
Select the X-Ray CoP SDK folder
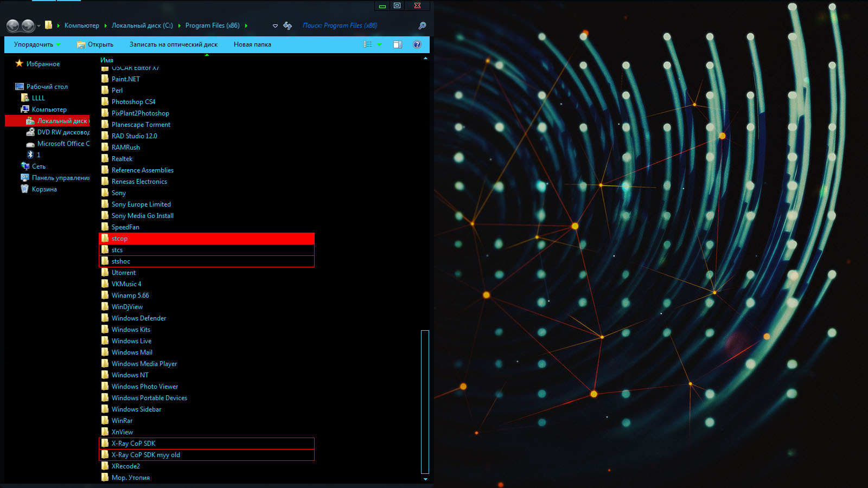pyautogui.click(x=207, y=444)
